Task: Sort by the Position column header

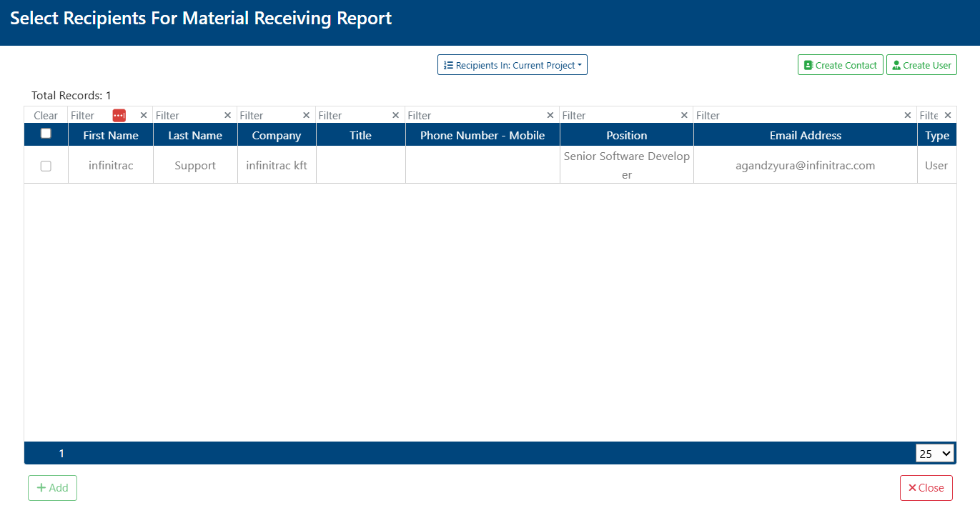Action: click(627, 135)
